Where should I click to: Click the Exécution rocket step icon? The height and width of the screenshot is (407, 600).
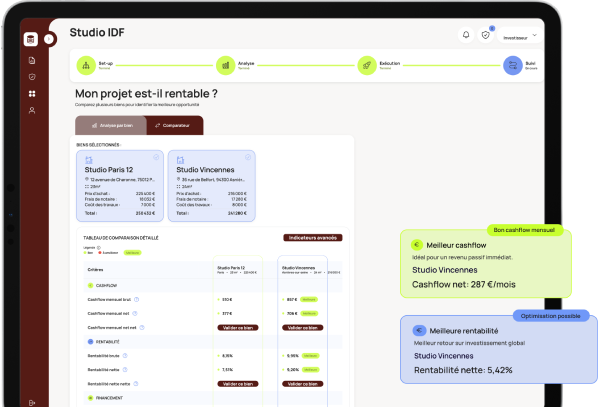pos(367,66)
